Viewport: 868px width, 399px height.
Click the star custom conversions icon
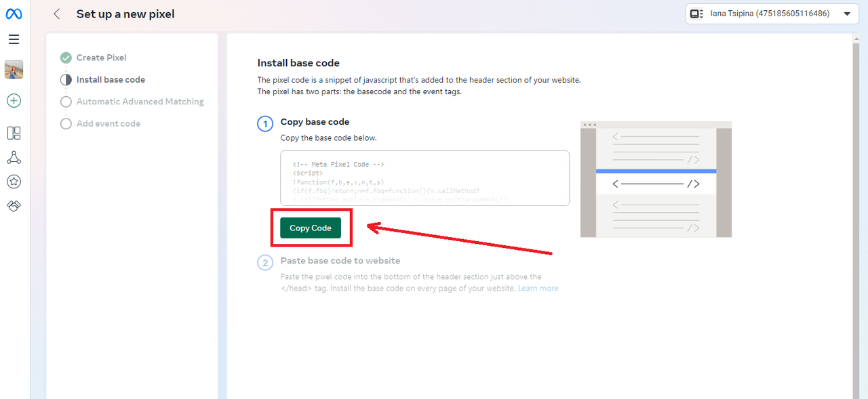tap(14, 182)
